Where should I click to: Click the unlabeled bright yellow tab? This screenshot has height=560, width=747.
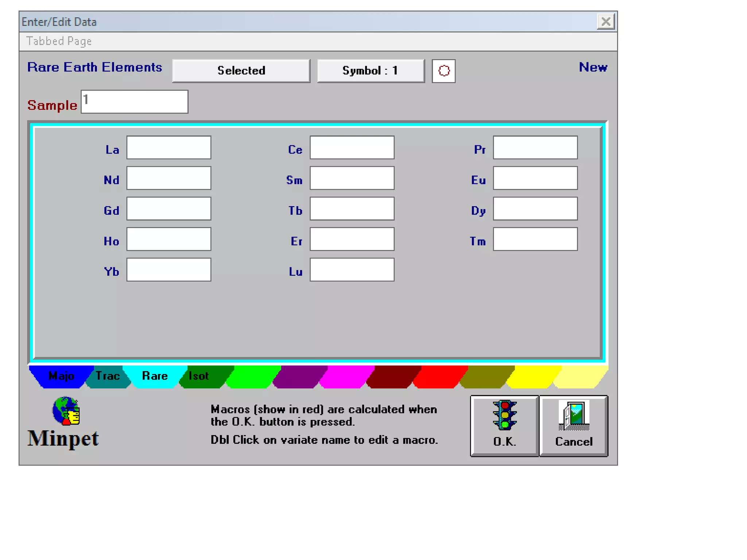pyautogui.click(x=533, y=376)
